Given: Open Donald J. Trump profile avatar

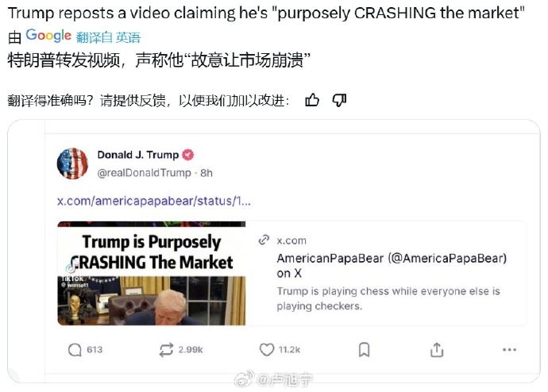Looking at the screenshot, I should (73, 163).
